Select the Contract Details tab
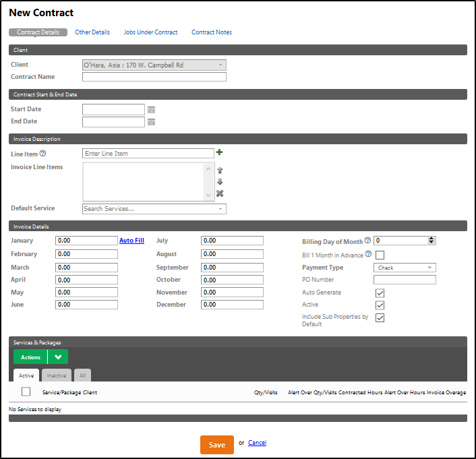476x459 pixels. pyautogui.click(x=38, y=32)
